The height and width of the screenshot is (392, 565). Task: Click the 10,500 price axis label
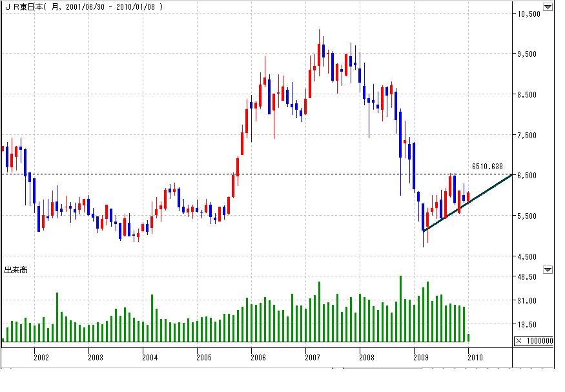click(529, 14)
